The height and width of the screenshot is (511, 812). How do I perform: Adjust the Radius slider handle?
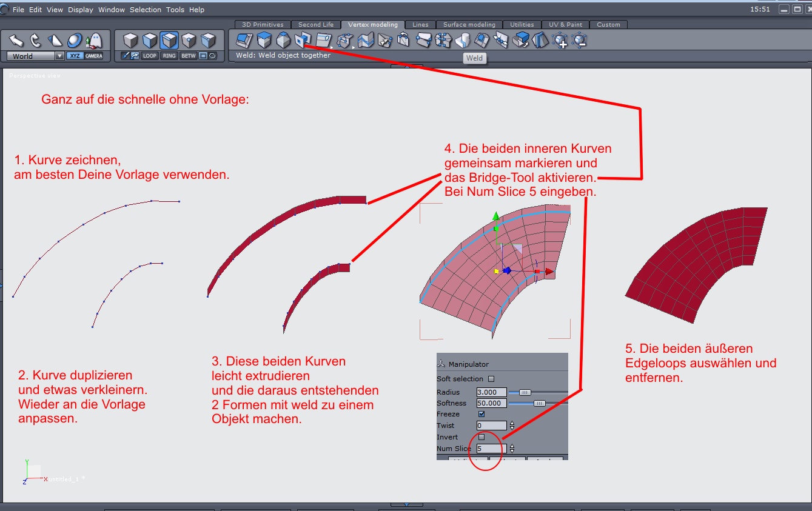point(525,392)
